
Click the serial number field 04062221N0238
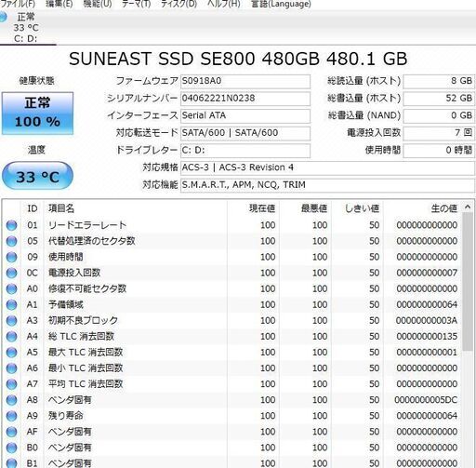click(x=245, y=99)
